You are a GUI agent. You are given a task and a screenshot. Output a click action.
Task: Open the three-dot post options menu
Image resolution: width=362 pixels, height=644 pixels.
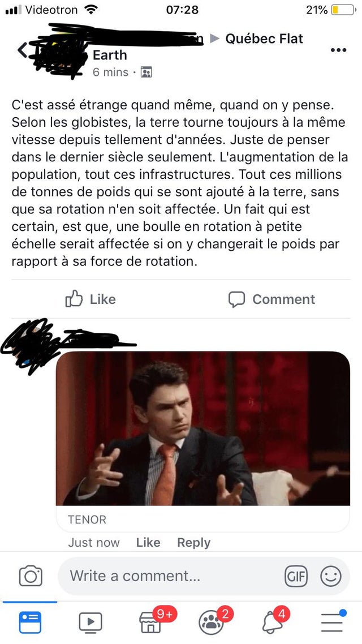pyautogui.click(x=338, y=50)
